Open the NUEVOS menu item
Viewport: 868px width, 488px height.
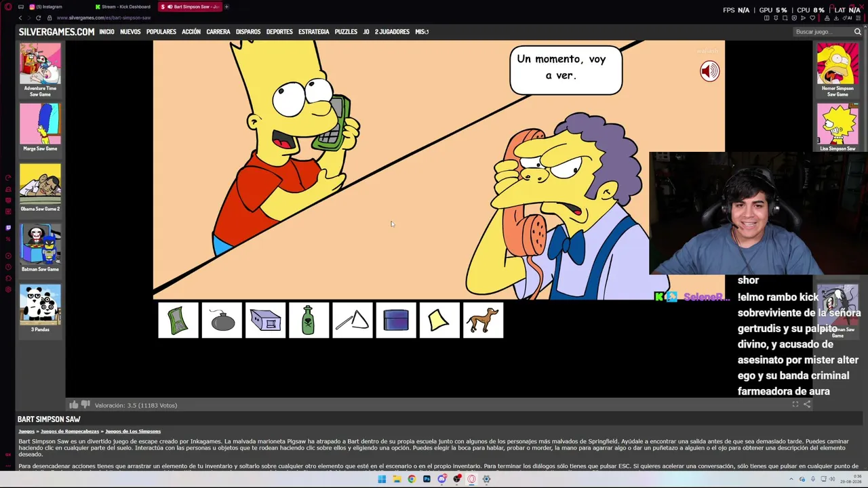130,32
